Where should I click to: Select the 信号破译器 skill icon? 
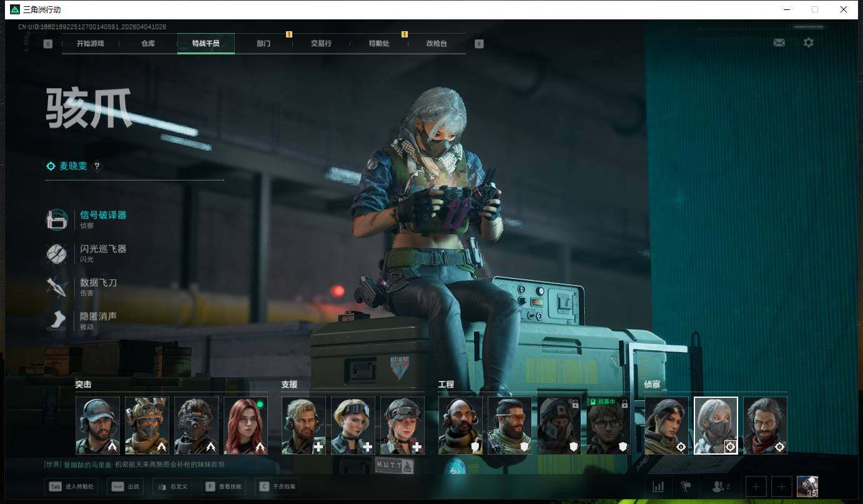pyautogui.click(x=57, y=219)
